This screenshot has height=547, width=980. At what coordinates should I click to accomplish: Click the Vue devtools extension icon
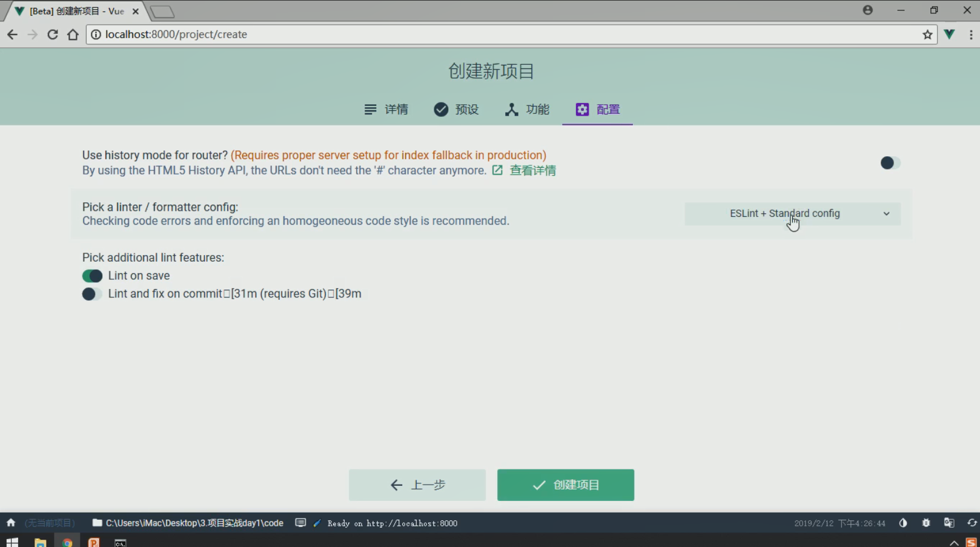click(x=949, y=35)
